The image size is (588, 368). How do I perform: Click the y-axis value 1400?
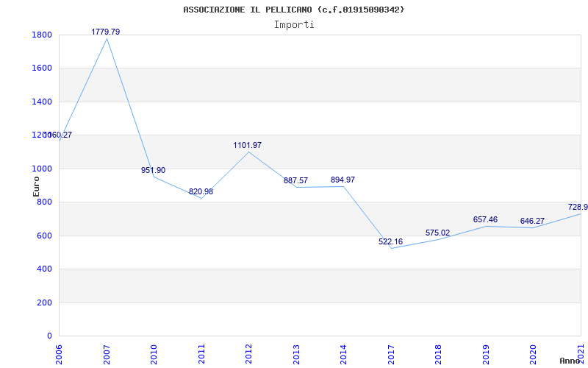42,102
